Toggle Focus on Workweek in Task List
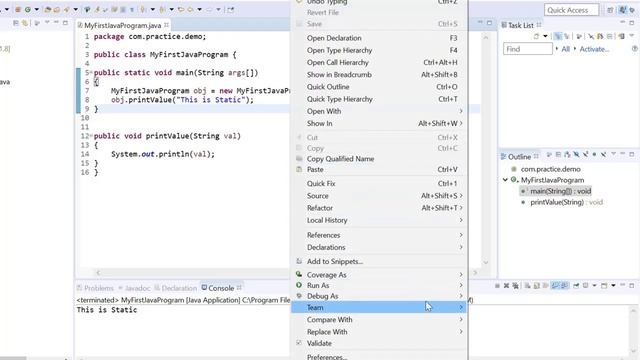This screenshot has height=360, width=640. pos(579,36)
